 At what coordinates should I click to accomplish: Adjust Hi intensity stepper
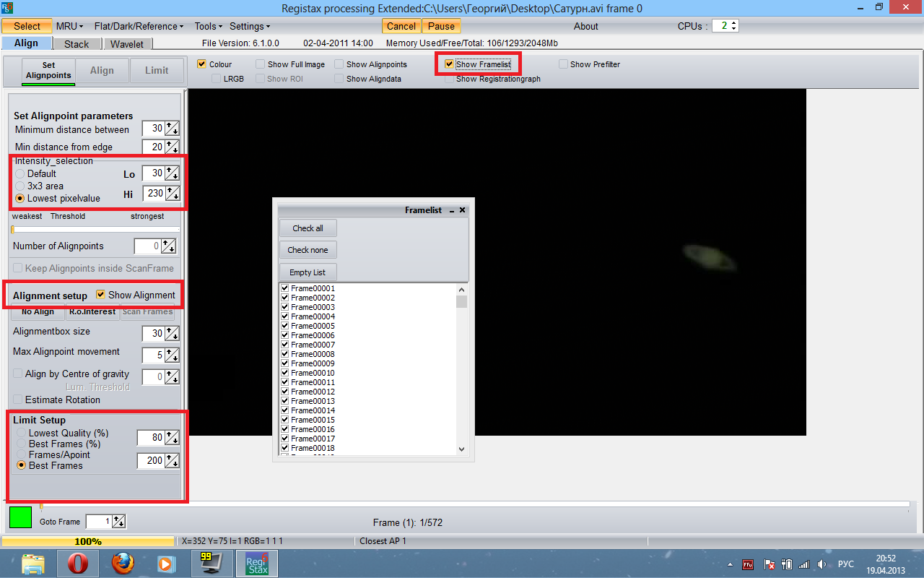coord(172,194)
